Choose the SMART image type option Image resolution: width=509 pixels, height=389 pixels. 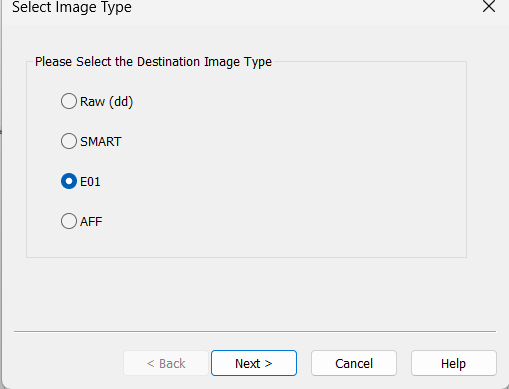(91, 141)
